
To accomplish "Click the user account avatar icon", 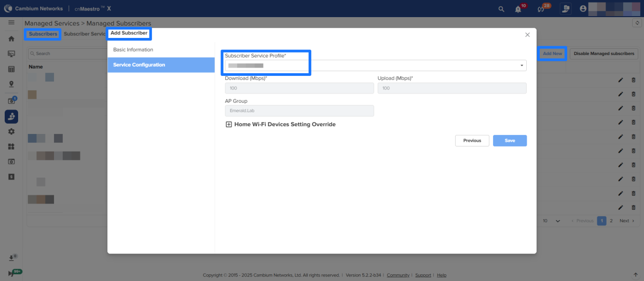I will click(583, 9).
